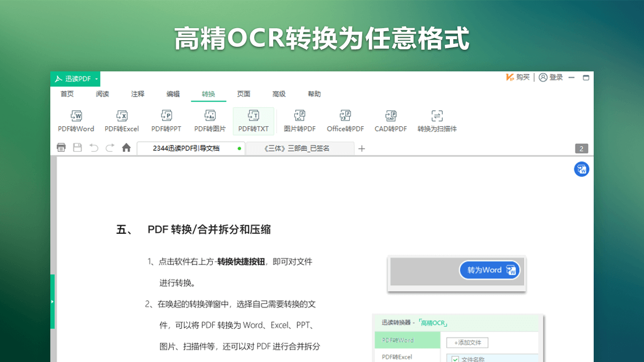Click the home icon on the toolbar
The height and width of the screenshot is (362, 644).
click(126, 148)
